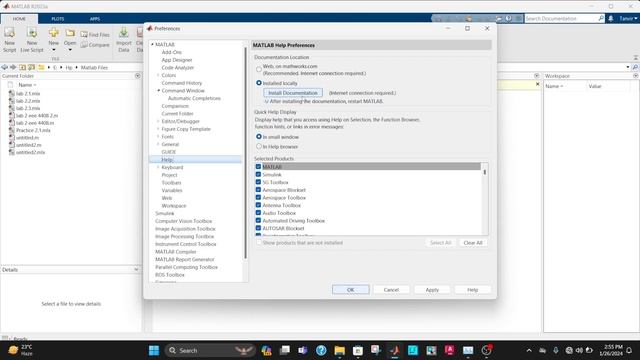The width and height of the screenshot is (640, 360).
Task: Click the Import Data icon
Action: point(124,33)
